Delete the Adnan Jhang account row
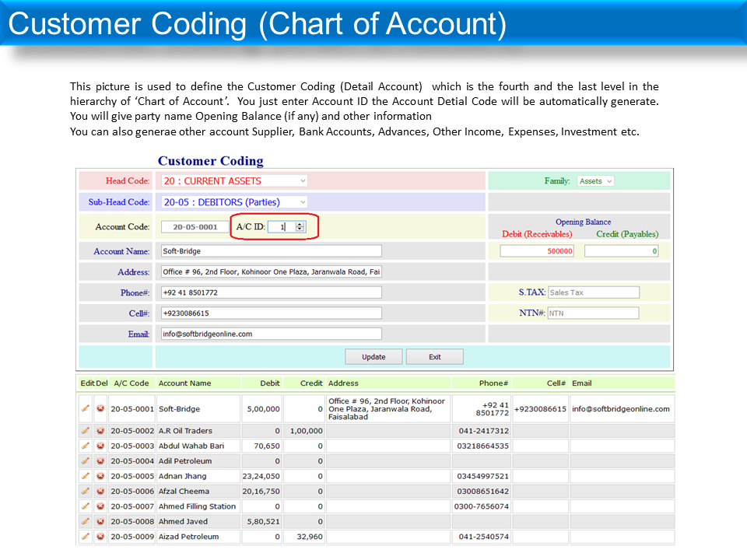 [x=100, y=476]
